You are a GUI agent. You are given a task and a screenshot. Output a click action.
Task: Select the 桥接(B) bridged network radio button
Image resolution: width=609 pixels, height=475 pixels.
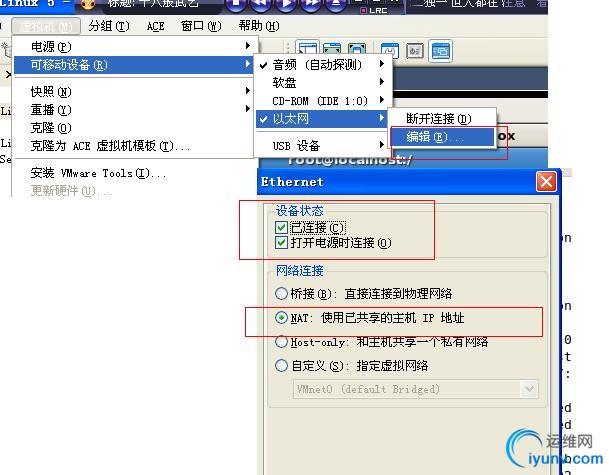click(281, 293)
